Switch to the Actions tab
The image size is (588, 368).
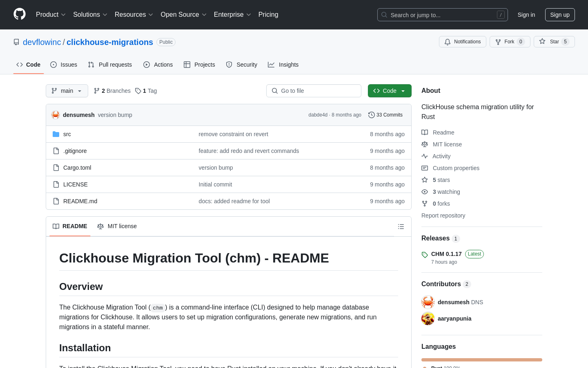pos(158,65)
